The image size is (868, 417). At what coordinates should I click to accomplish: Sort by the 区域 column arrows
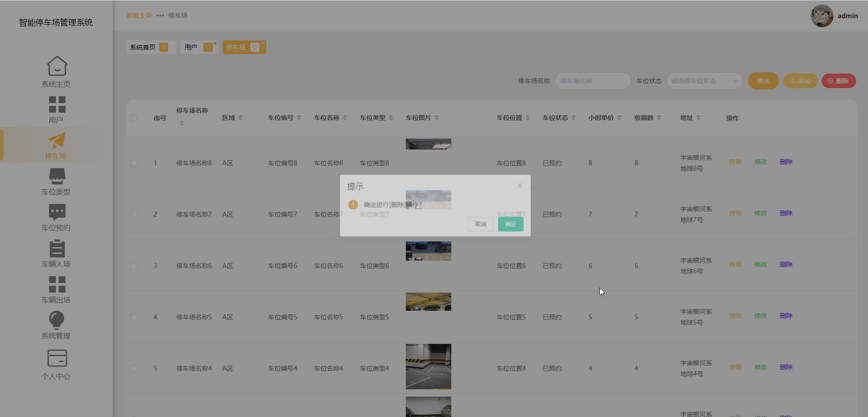point(240,118)
